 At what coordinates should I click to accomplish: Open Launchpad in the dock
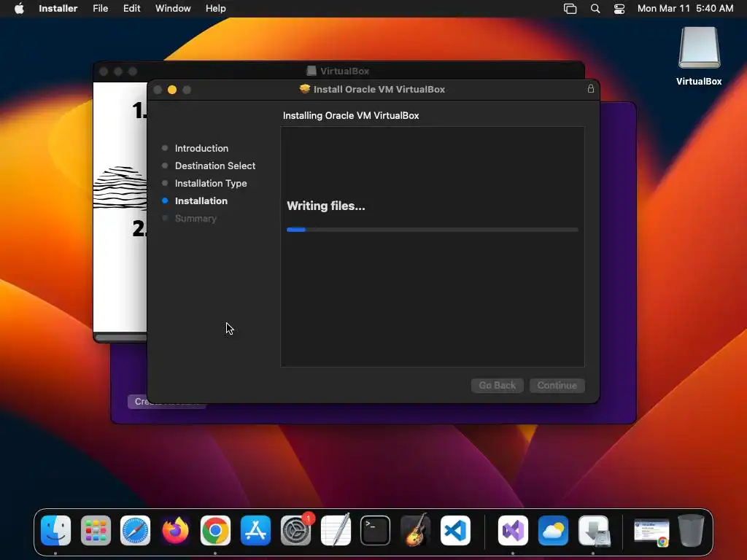[96, 531]
